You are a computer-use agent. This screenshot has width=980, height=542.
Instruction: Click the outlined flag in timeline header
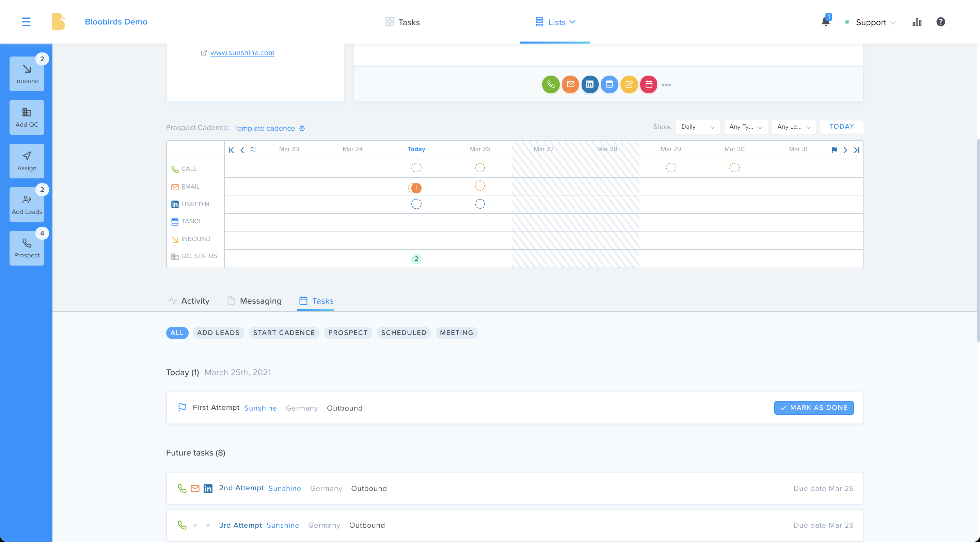point(253,150)
